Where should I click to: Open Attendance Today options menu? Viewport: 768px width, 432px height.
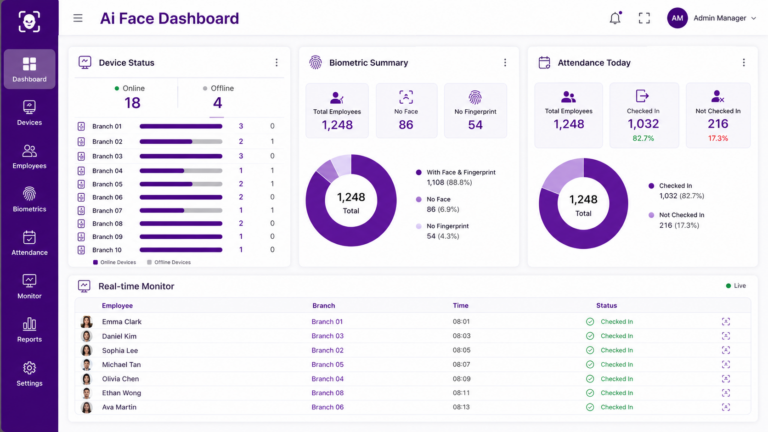coord(744,63)
